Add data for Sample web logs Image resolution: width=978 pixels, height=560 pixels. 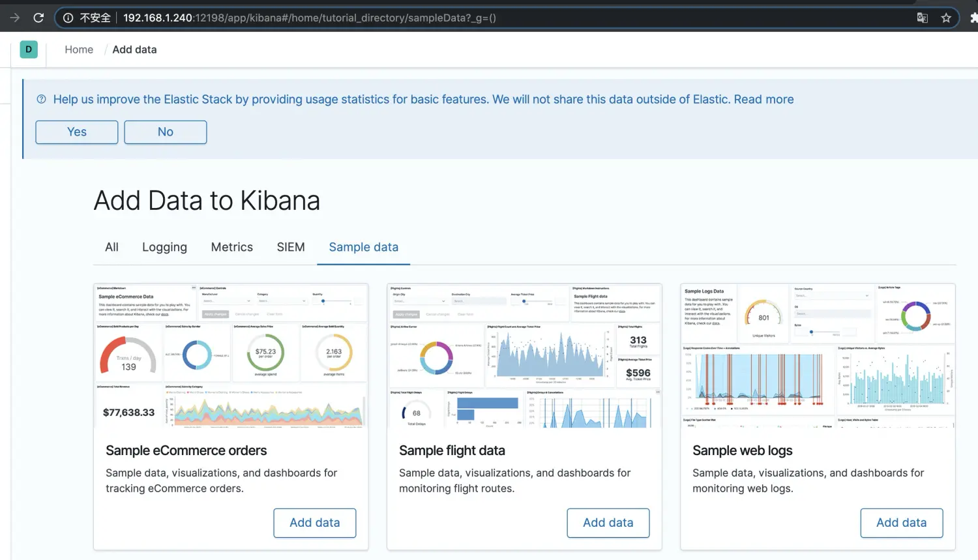[902, 523]
